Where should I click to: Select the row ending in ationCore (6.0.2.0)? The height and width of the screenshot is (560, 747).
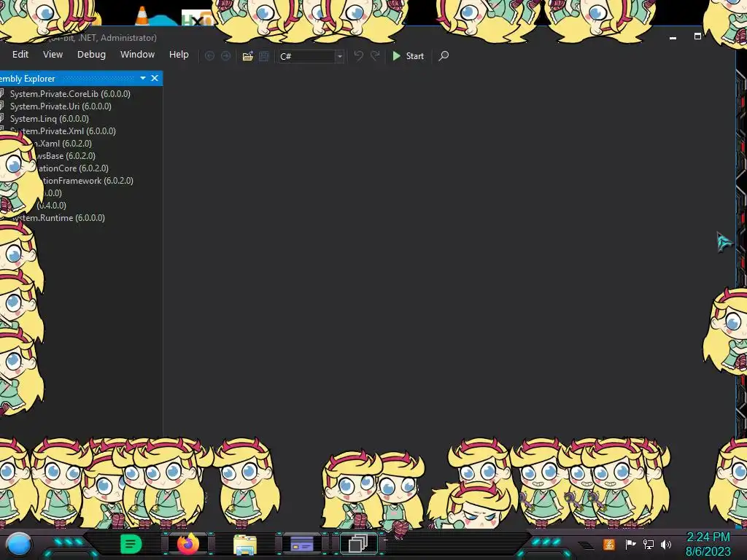73,168
